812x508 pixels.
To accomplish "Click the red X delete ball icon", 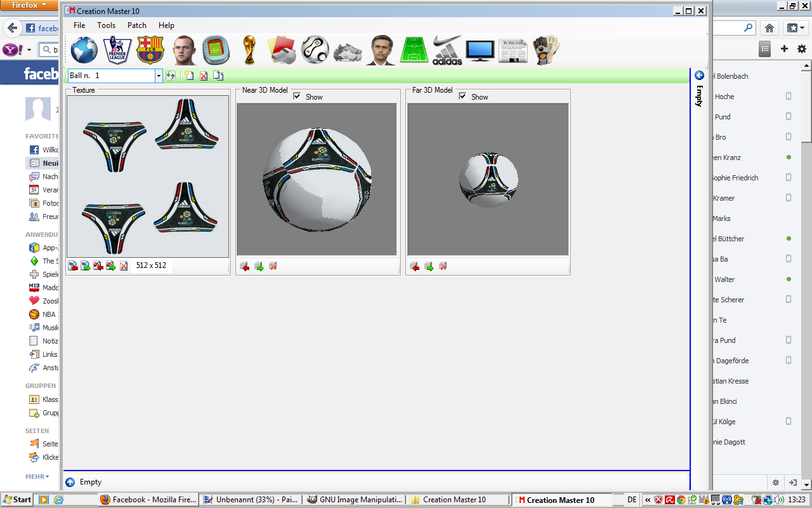I will click(x=204, y=76).
